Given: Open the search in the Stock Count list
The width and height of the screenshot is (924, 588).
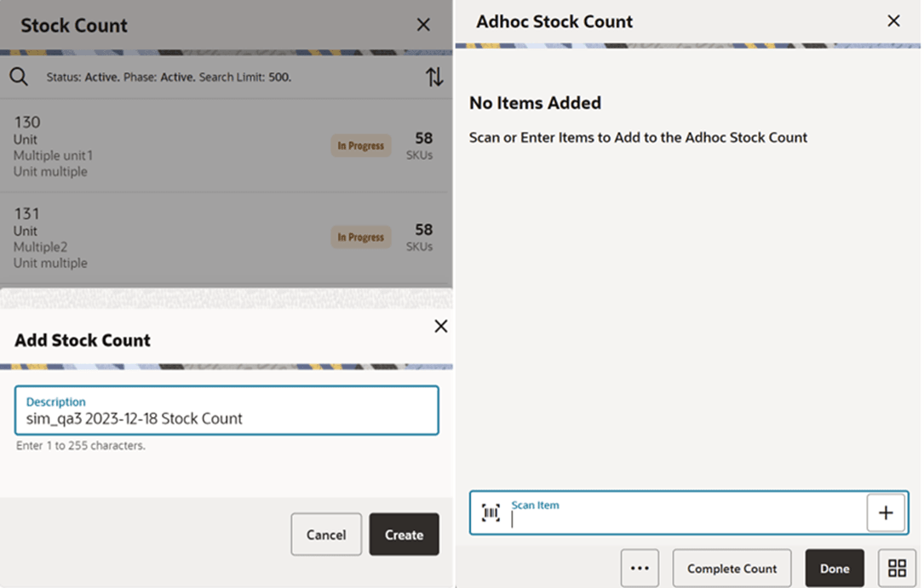Looking at the screenshot, I should pyautogui.click(x=20, y=76).
